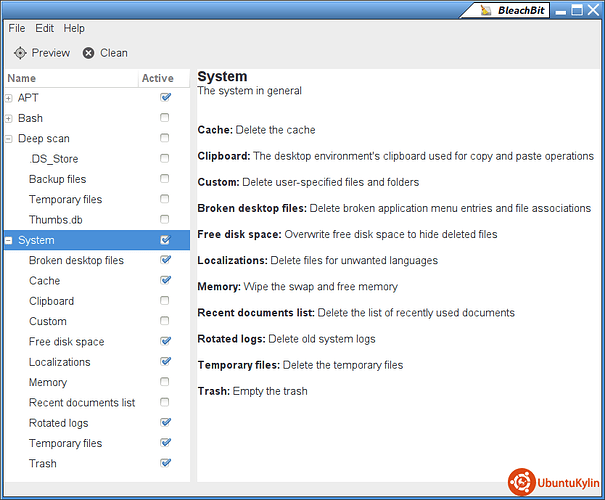
Task: Enable the Clipboard checkbox
Action: 165,301
